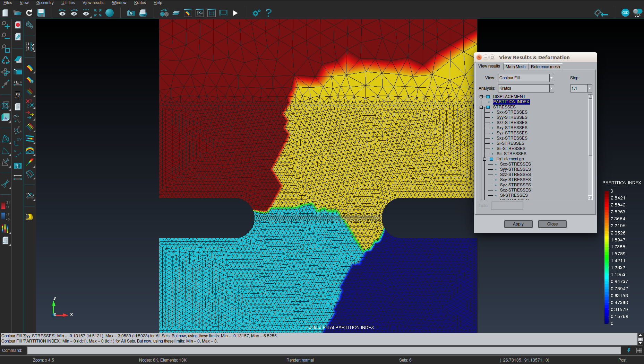The image size is (644, 364).
Task: Select PARTITION INDEX in the results tree
Action: [511, 102]
